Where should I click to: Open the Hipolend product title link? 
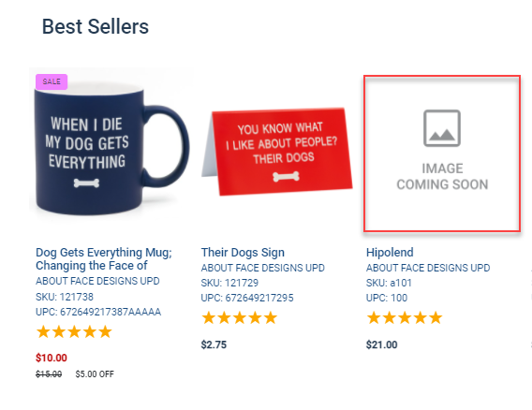pyautogui.click(x=390, y=253)
